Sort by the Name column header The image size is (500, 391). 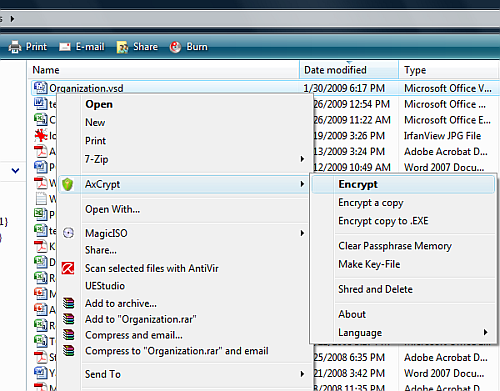coord(46,70)
